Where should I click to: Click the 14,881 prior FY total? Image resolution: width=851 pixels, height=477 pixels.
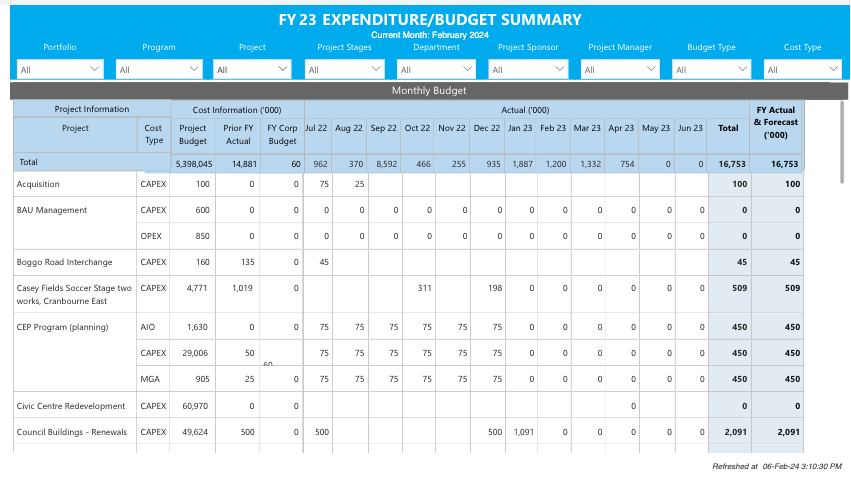[244, 164]
